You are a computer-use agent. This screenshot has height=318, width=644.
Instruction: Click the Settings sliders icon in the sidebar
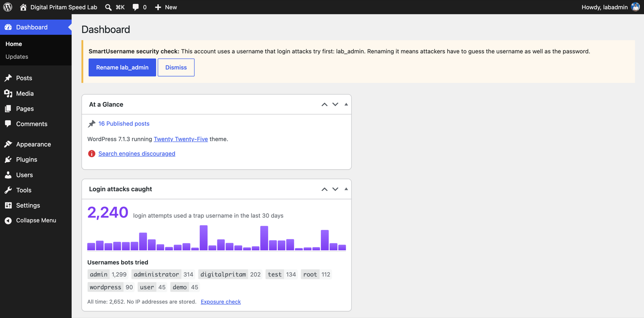pos(8,205)
